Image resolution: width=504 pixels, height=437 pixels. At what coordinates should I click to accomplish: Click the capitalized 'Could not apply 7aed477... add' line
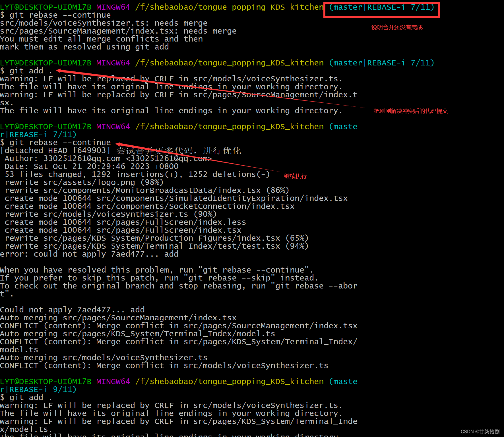(x=72, y=310)
